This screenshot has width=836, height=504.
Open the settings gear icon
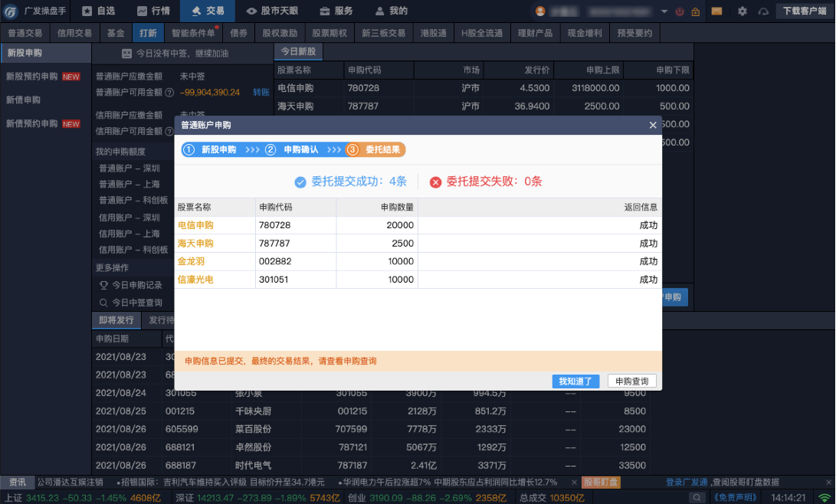click(743, 11)
